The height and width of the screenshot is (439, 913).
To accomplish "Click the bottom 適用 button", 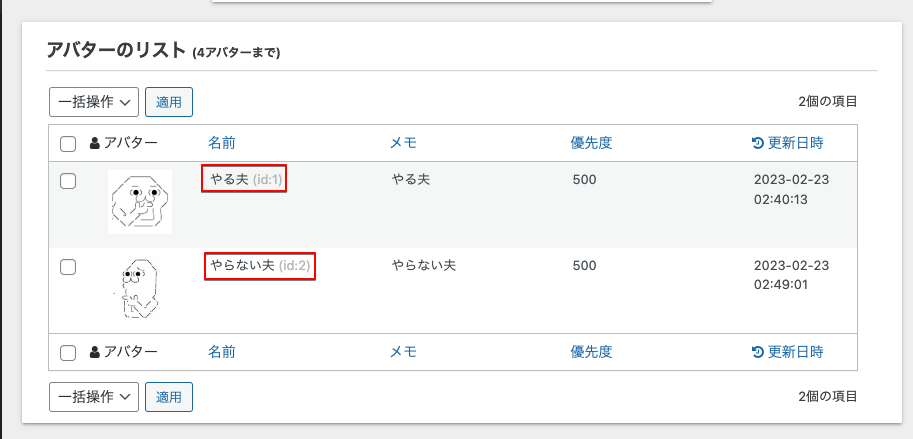I will point(169,397).
